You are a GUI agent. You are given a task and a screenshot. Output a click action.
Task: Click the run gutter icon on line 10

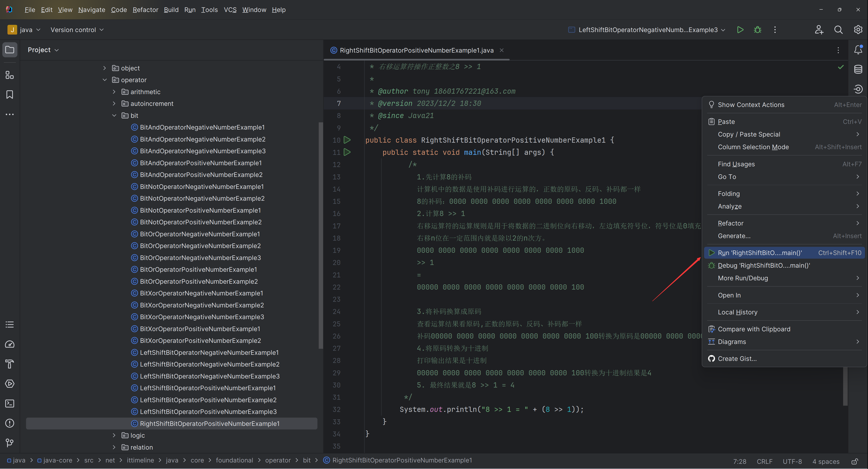pyautogui.click(x=347, y=140)
